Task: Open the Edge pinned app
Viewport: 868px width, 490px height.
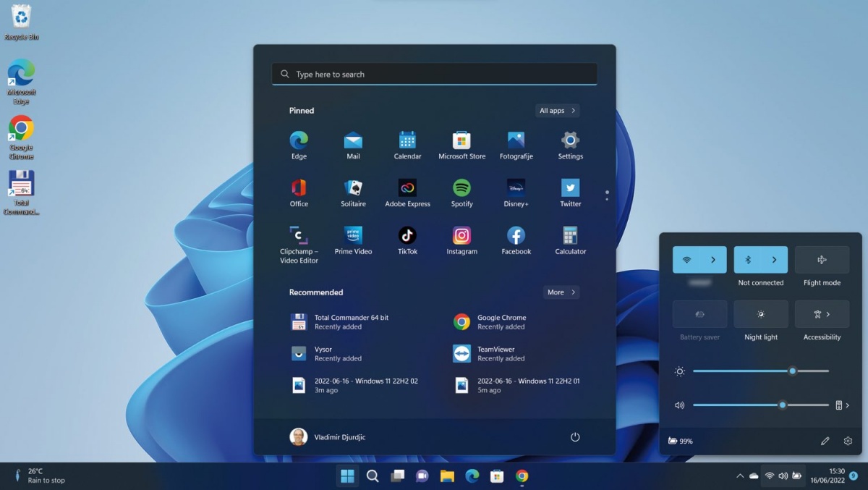Action: click(x=299, y=145)
